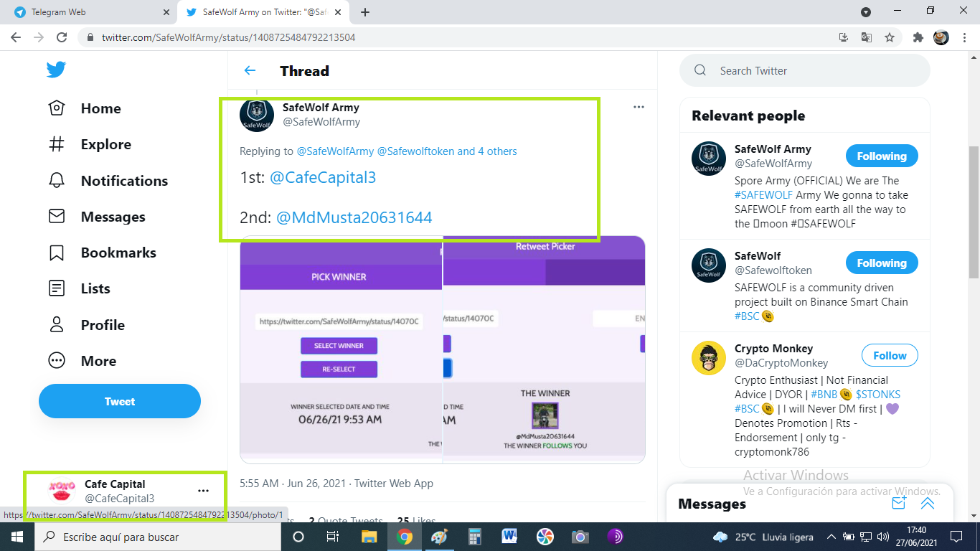Open Lists from the sidebar
980x551 pixels.
[x=79, y=288]
